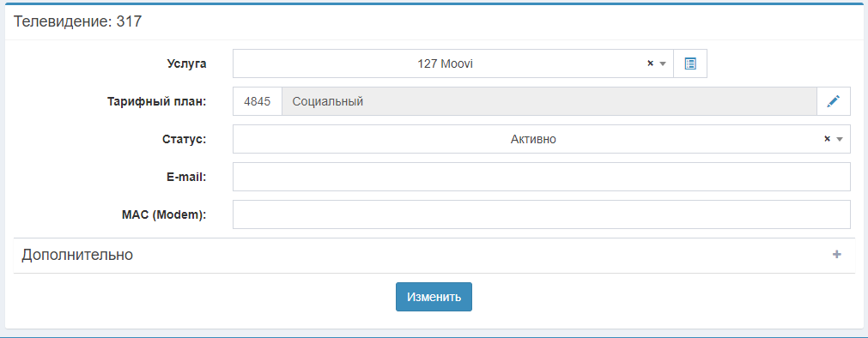Click the E-mail field label
Screen dimensions: 868x338
185,177
